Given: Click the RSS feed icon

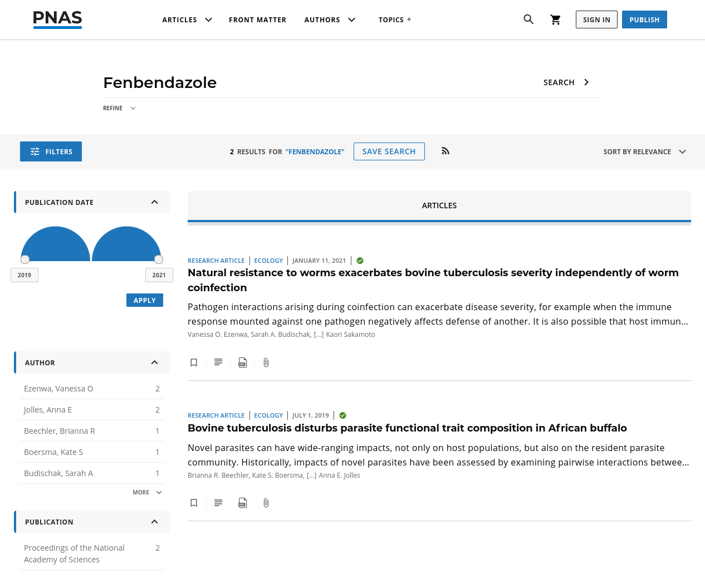Looking at the screenshot, I should (x=445, y=151).
